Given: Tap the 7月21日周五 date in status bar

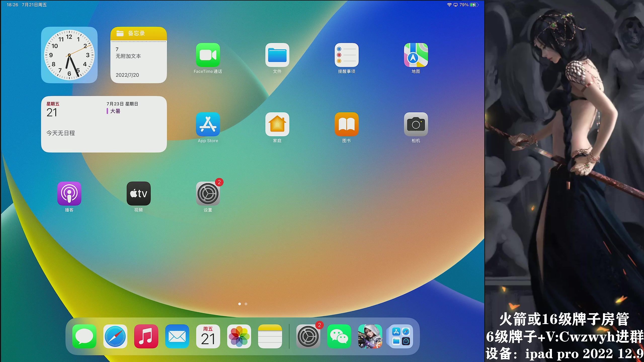Looking at the screenshot, I should pos(34,5).
